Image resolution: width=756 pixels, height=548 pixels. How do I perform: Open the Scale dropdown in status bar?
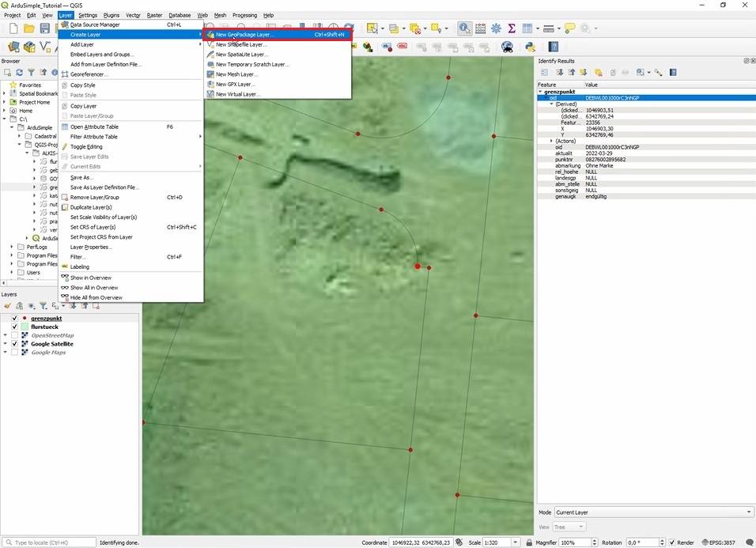point(516,542)
